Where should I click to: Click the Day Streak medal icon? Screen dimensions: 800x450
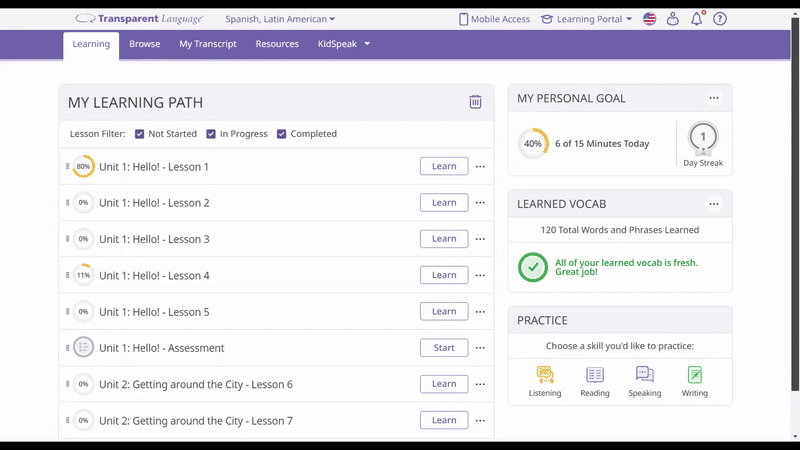tap(703, 138)
